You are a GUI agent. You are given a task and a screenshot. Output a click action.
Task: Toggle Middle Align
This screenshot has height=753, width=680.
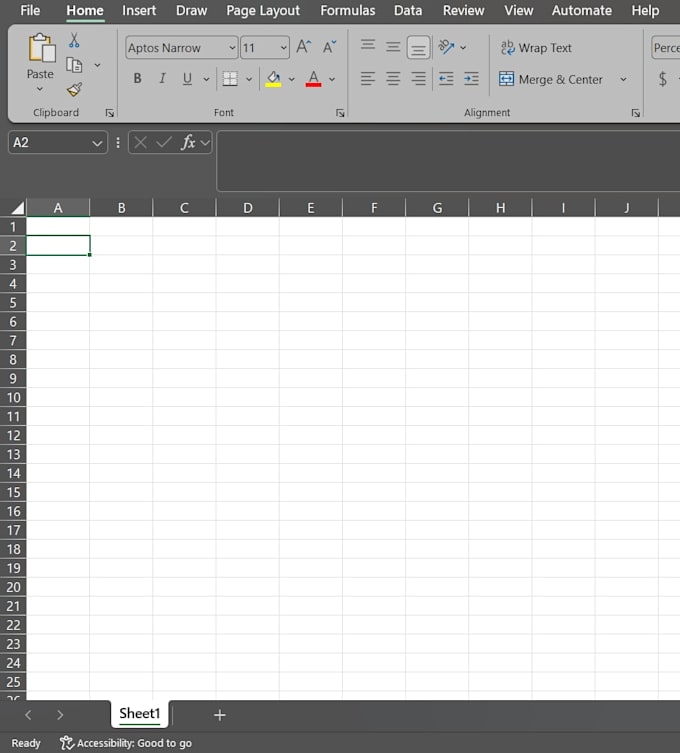tap(393, 47)
